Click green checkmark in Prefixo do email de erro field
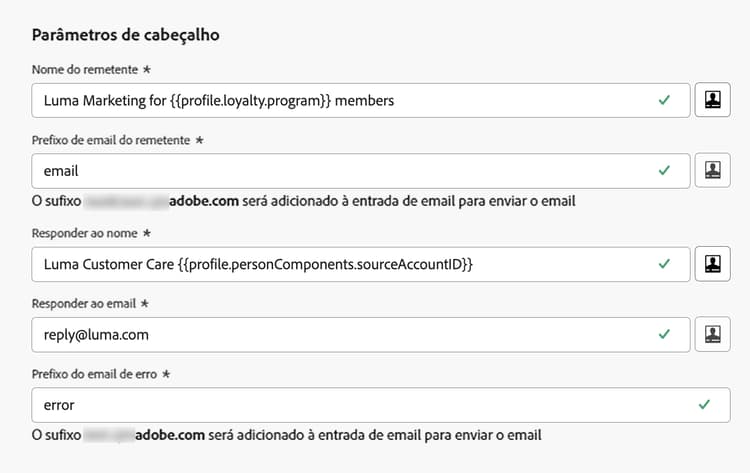 (x=704, y=405)
